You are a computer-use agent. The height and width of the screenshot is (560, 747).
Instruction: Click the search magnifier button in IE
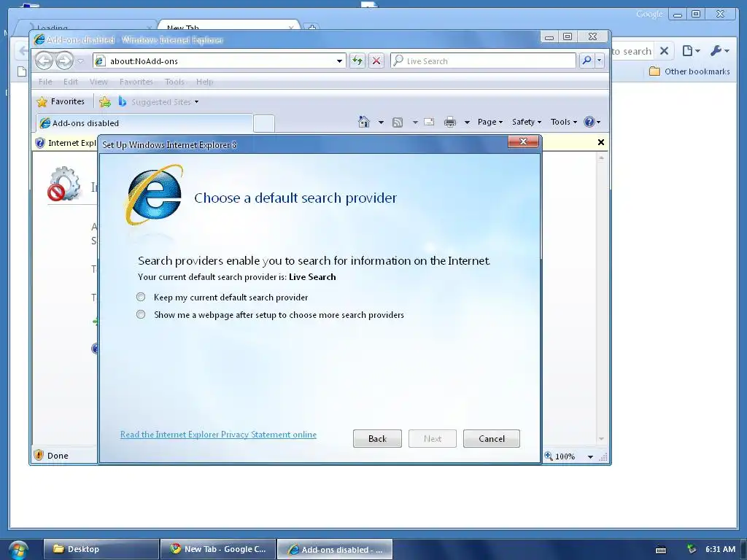(587, 61)
